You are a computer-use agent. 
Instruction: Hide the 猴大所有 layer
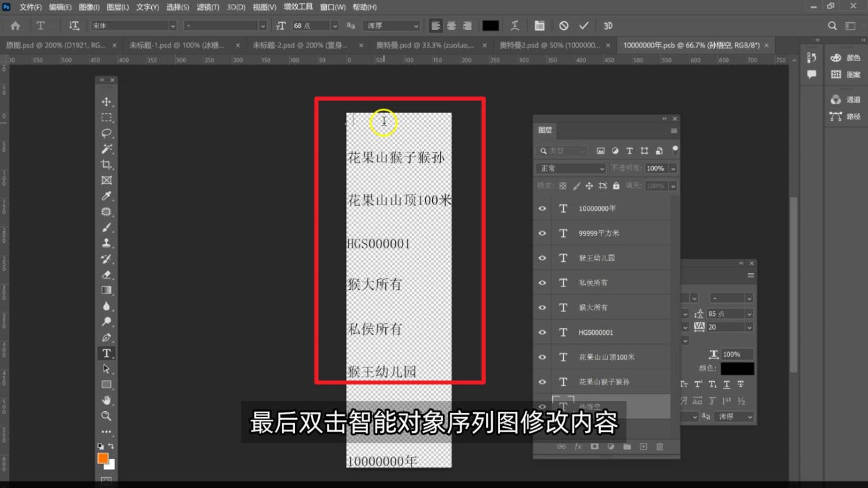click(542, 308)
